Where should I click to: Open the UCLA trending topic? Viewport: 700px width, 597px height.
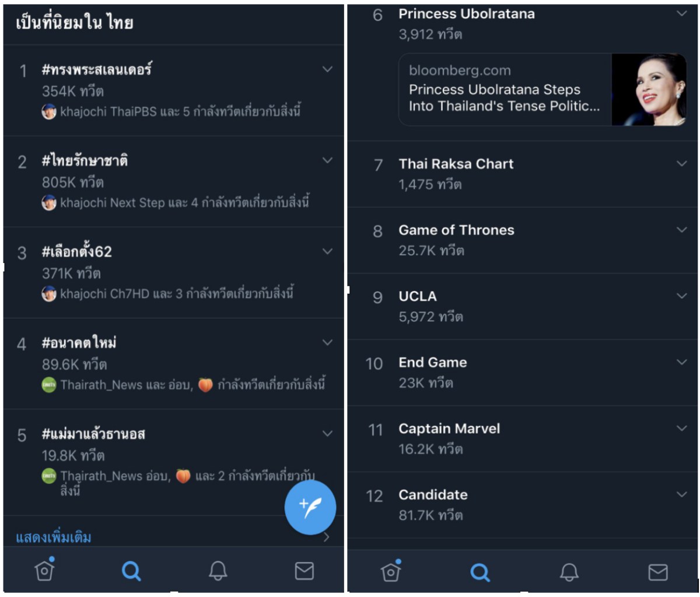[418, 296]
